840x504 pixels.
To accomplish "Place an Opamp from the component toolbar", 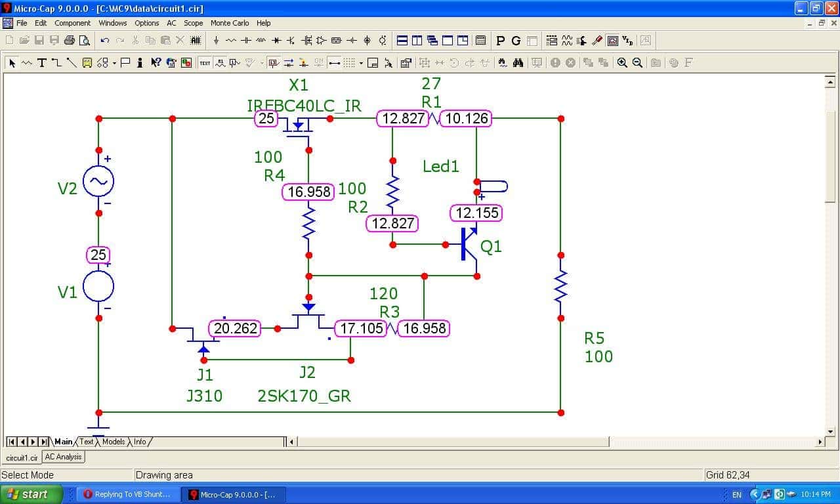I will (322, 41).
